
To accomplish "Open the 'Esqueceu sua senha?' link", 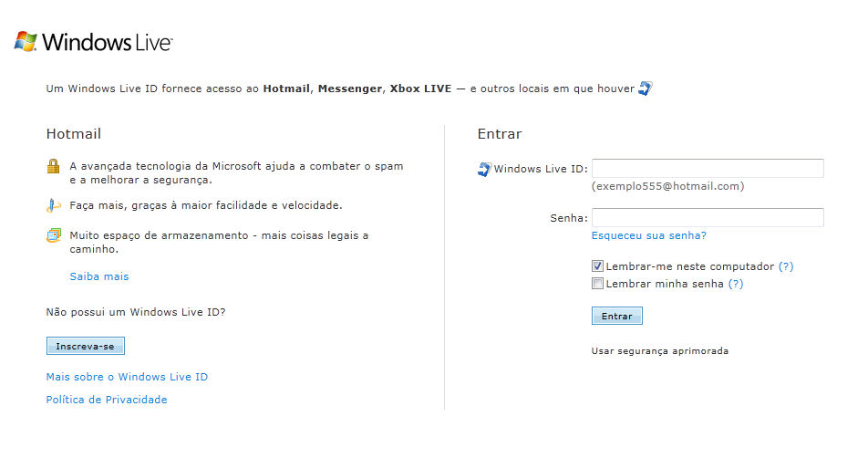I will [x=649, y=235].
